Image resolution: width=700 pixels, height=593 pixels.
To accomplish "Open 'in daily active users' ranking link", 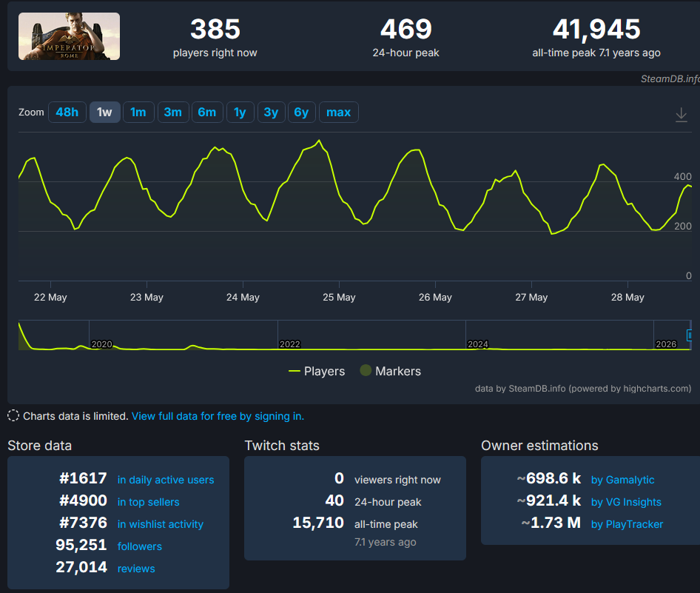I will [166, 480].
